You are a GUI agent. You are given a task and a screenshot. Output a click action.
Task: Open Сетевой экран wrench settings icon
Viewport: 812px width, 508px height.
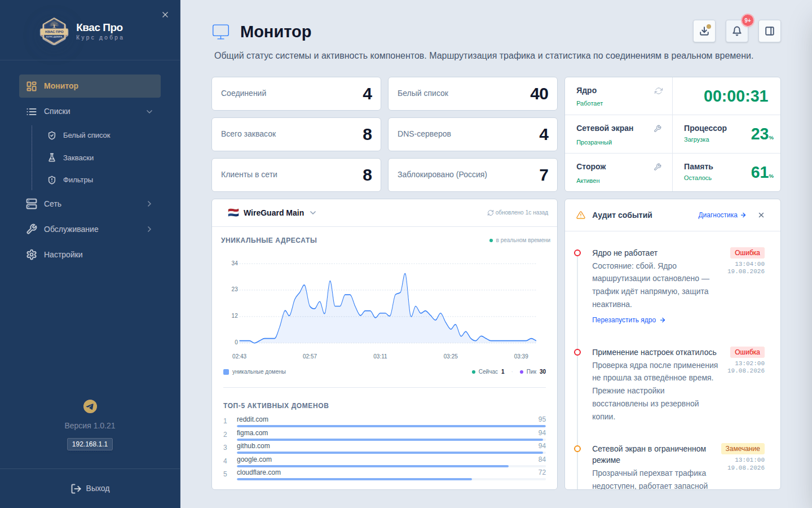point(657,129)
